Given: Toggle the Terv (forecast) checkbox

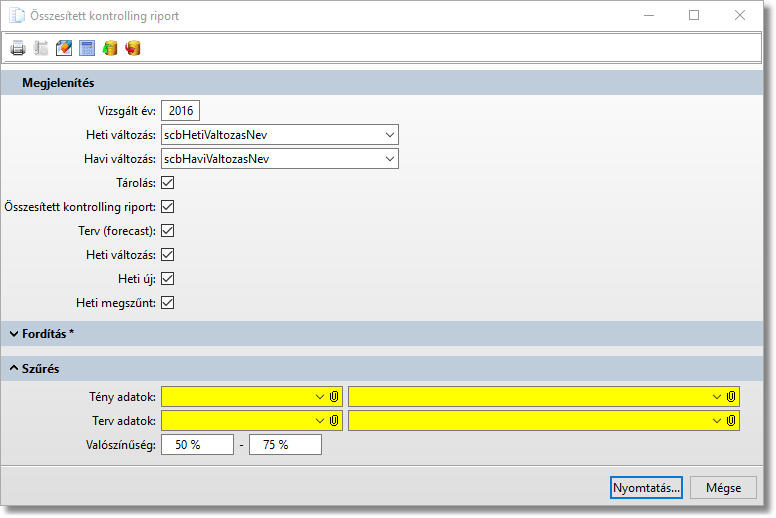Looking at the screenshot, I should pos(168,231).
